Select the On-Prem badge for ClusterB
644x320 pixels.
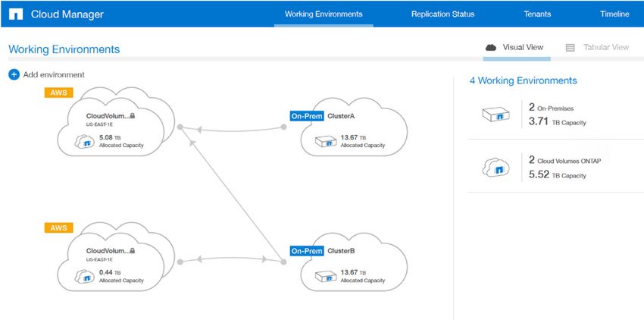[x=307, y=250]
